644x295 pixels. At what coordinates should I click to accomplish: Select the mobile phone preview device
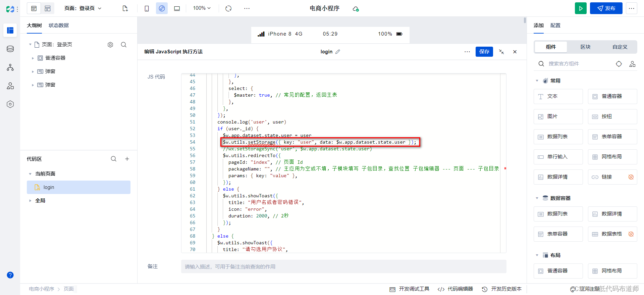pos(147,8)
